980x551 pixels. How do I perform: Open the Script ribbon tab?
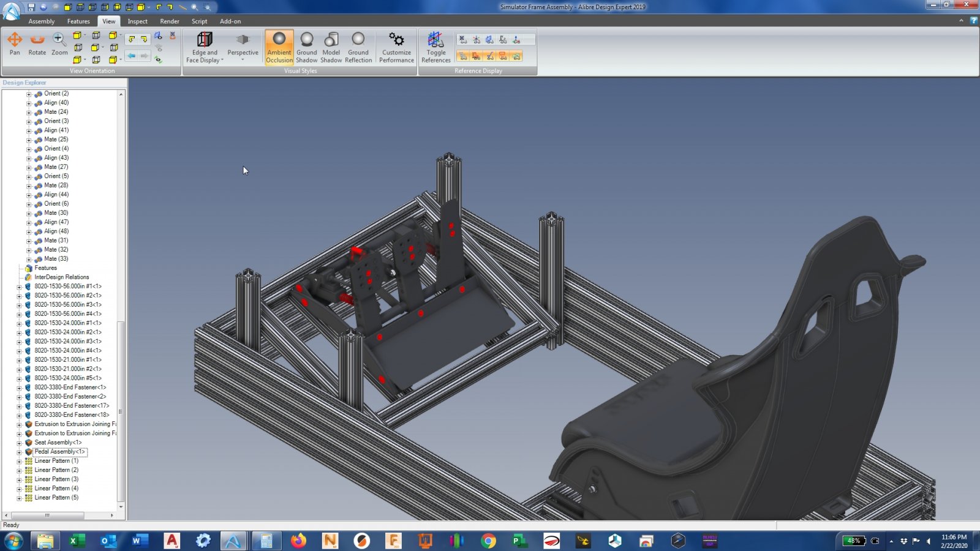[200, 21]
